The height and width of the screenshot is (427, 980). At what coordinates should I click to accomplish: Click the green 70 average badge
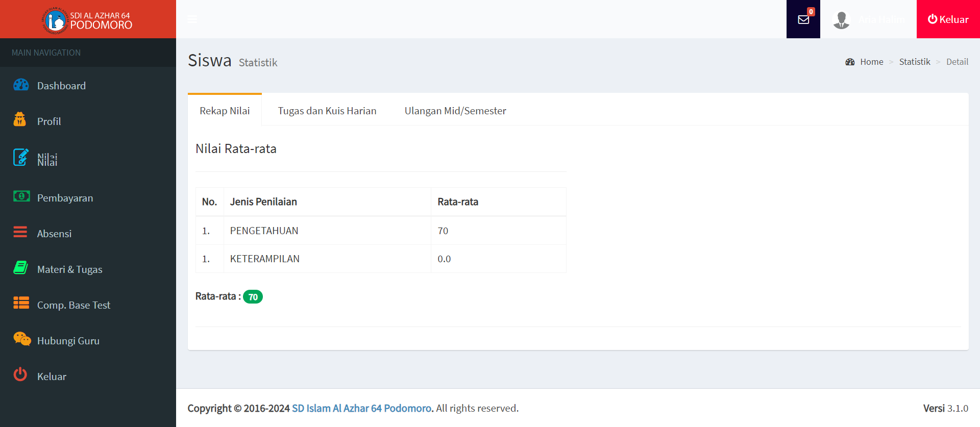point(253,297)
